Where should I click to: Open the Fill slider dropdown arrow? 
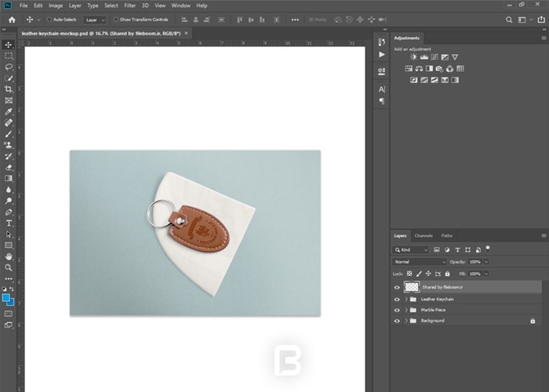486,274
